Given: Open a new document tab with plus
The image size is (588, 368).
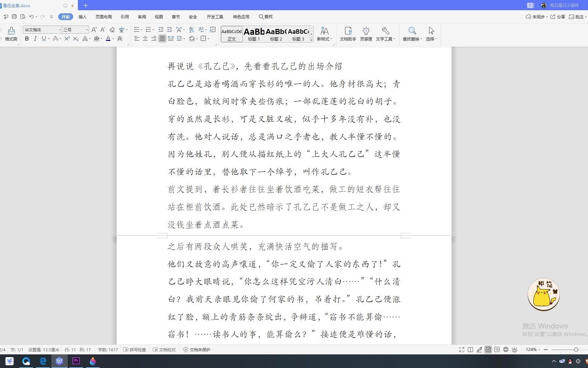Looking at the screenshot, I should click(86, 5).
